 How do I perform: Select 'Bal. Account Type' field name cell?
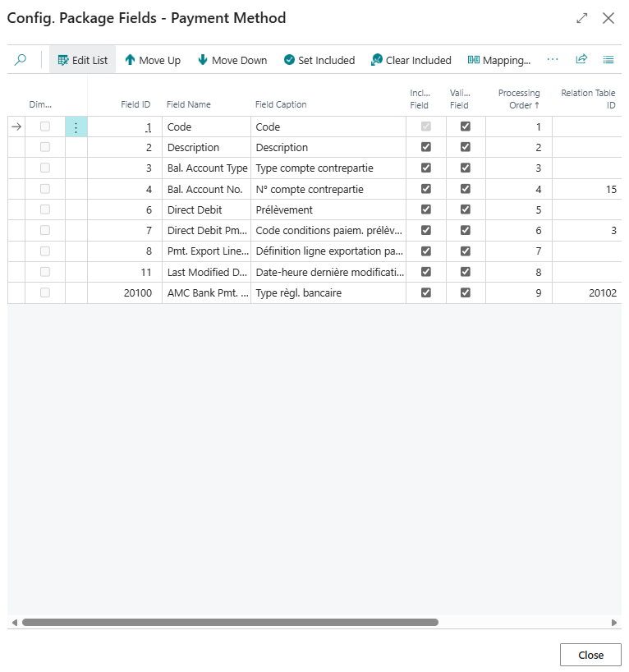[207, 168]
